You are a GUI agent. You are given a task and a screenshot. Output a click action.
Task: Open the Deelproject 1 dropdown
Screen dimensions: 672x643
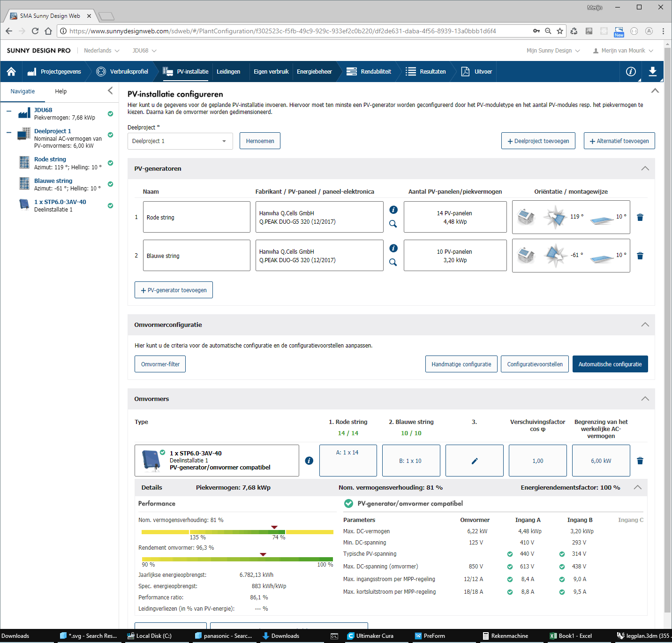point(180,141)
